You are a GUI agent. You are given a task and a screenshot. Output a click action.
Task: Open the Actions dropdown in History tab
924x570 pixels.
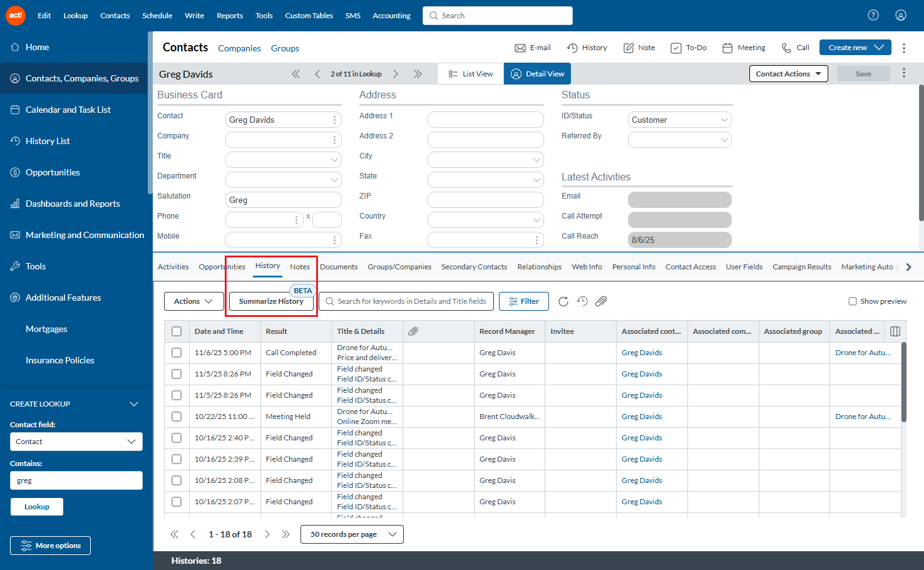click(x=193, y=301)
